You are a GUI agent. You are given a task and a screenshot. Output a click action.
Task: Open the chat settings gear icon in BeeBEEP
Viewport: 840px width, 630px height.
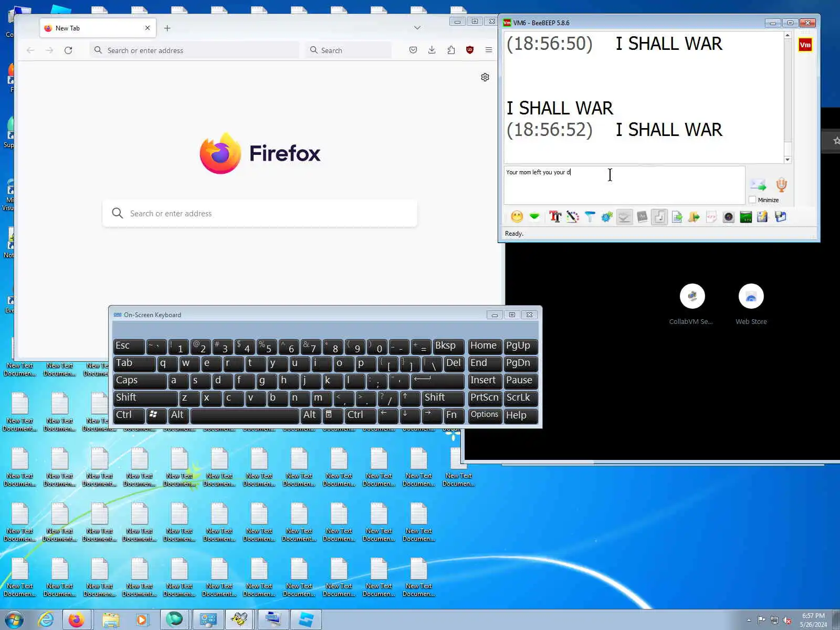[x=607, y=217]
